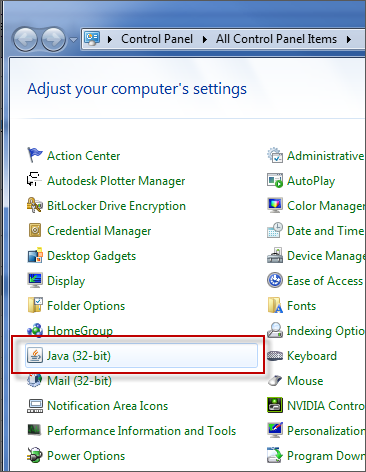Open the AutoPlay icon
Screen dimensions: 366x472
[x=275, y=180]
